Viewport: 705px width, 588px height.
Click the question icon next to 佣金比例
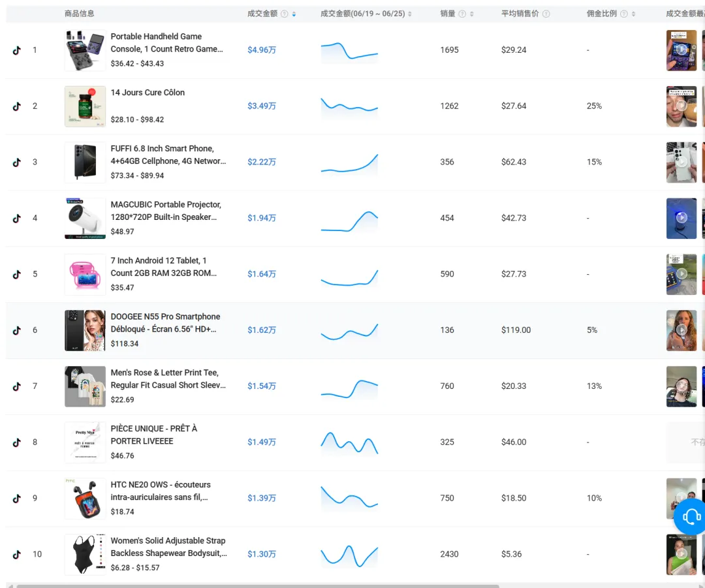623,14
